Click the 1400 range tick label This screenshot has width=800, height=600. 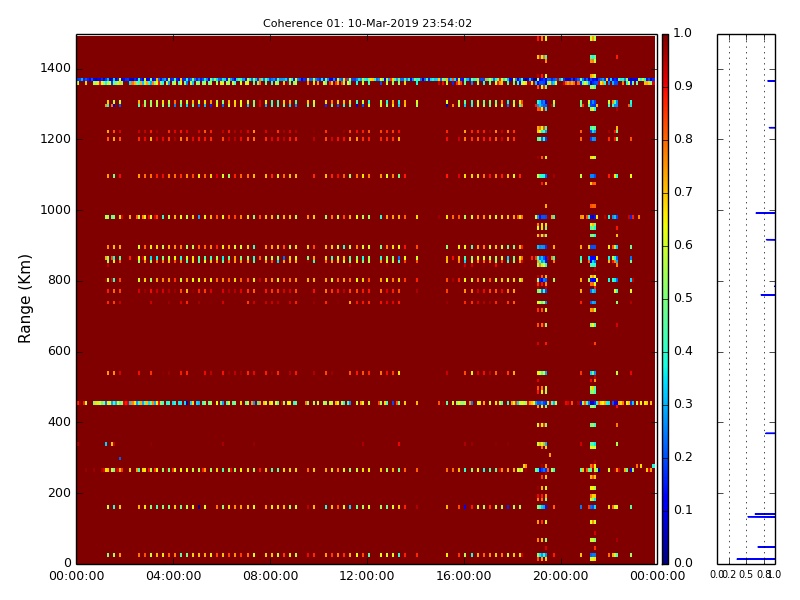pyautogui.click(x=56, y=68)
